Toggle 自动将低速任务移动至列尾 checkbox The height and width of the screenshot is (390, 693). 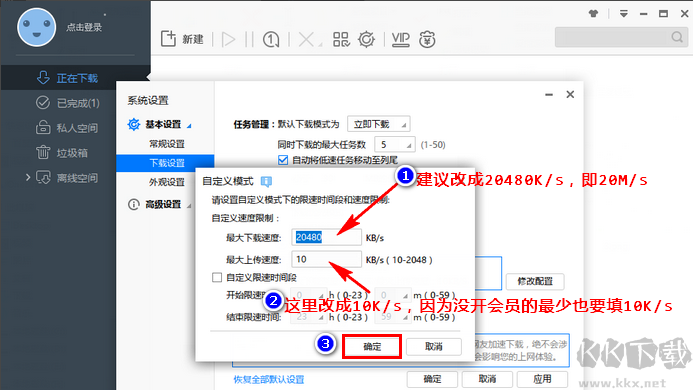[283, 160]
